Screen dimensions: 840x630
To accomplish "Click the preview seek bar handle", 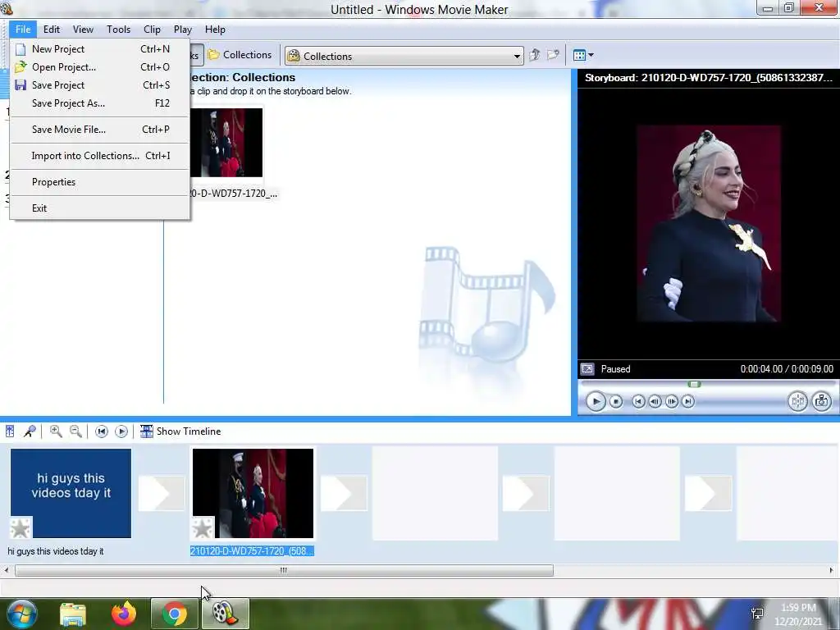I will [x=694, y=384].
